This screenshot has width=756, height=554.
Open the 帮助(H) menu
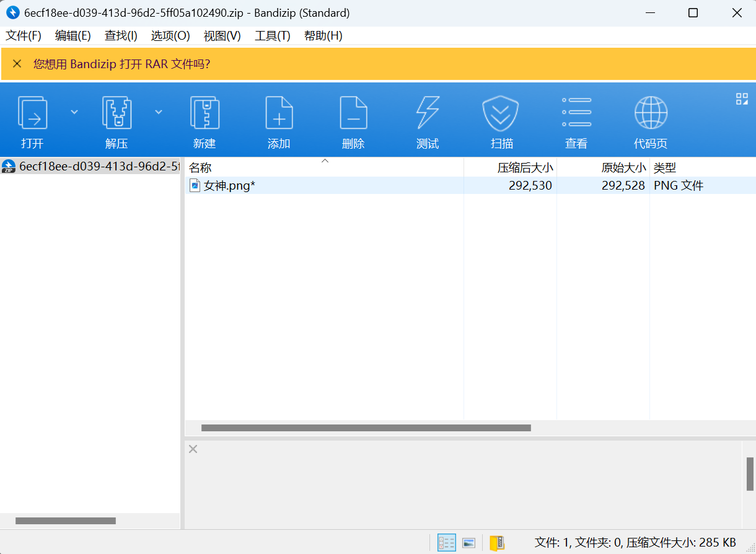[x=323, y=36]
